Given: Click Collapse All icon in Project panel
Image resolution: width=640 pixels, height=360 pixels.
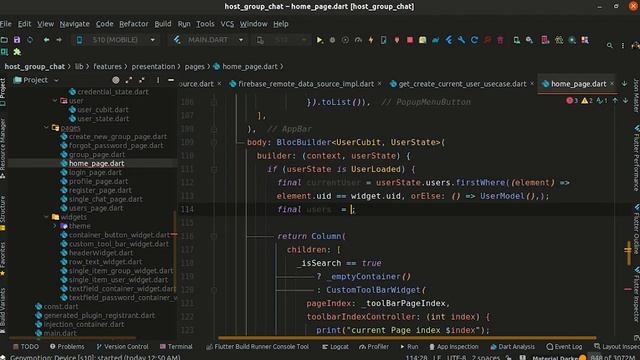Looking at the screenshot, I should click(x=142, y=80).
